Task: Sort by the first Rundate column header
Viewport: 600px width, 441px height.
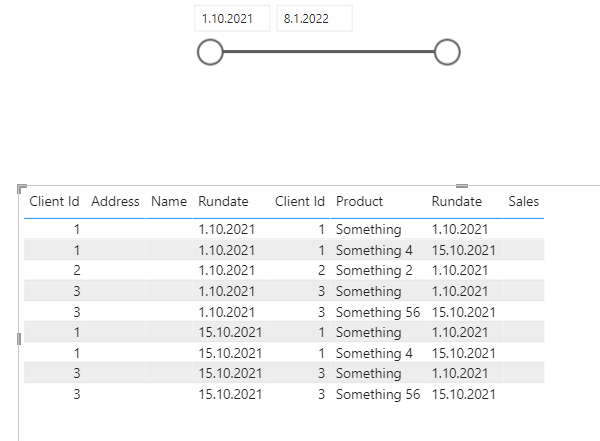Action: [223, 201]
